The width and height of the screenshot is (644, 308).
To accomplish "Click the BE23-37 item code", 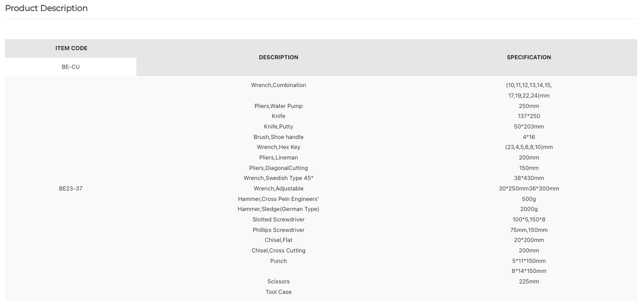I will (71, 189).
